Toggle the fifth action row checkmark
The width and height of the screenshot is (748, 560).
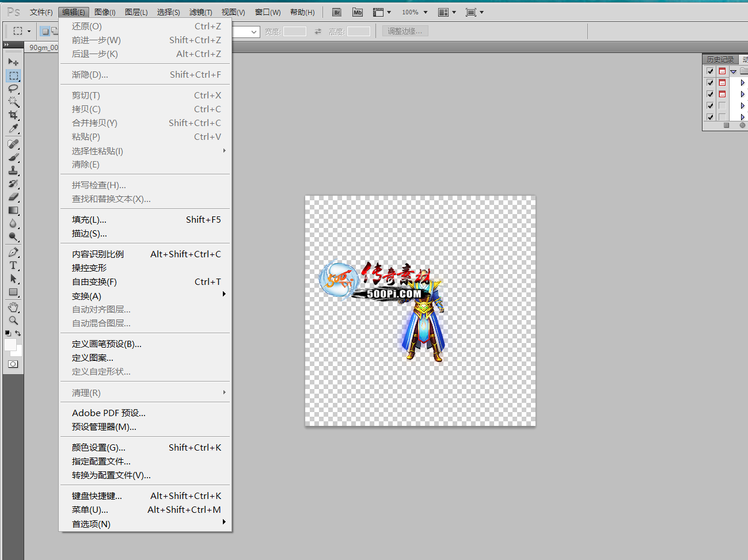coord(710,117)
